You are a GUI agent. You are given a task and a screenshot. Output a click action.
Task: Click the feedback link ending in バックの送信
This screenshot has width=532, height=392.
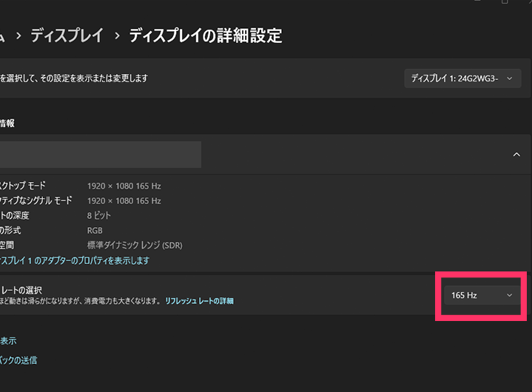coord(18,360)
